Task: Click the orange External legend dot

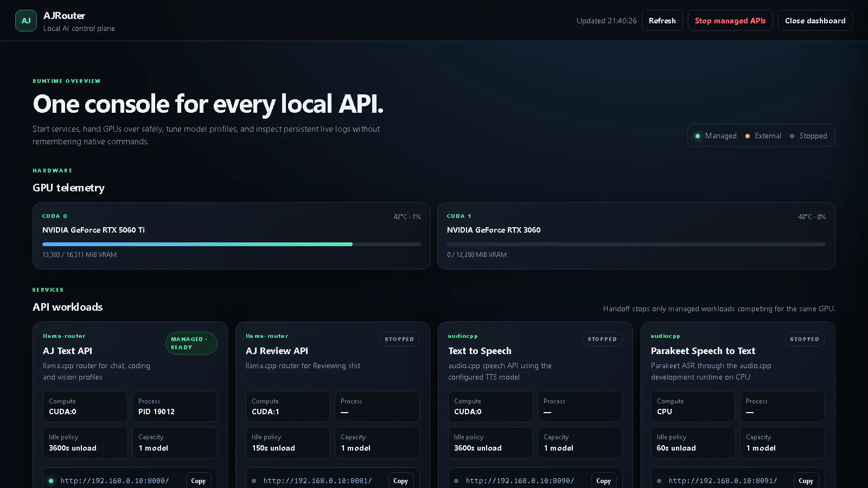Action: 748,136
